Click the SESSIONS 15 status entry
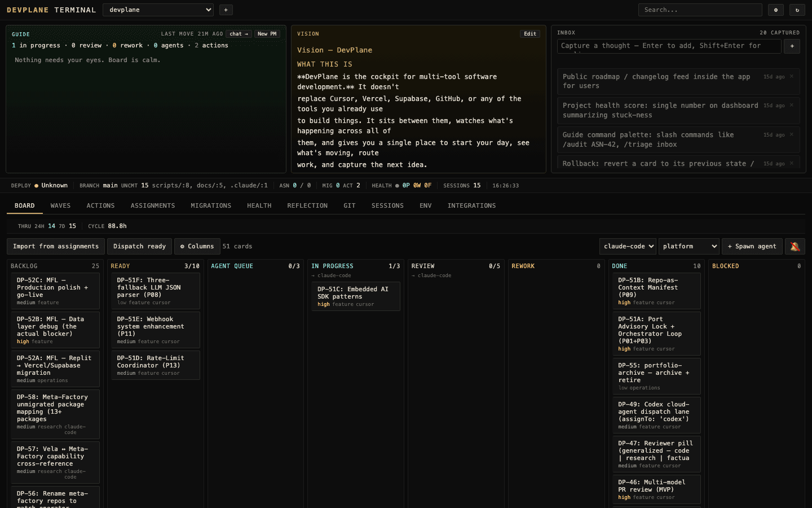This screenshot has width=812, height=508. click(x=462, y=185)
